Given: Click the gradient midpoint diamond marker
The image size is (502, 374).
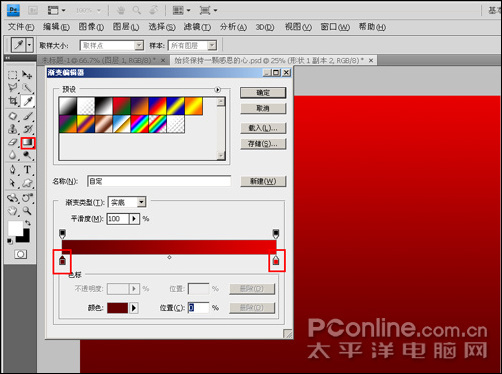Looking at the screenshot, I should pyautogui.click(x=169, y=257).
